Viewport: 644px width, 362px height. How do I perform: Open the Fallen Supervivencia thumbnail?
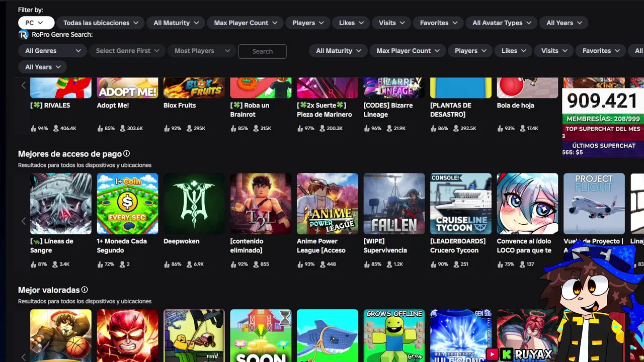pyautogui.click(x=394, y=204)
